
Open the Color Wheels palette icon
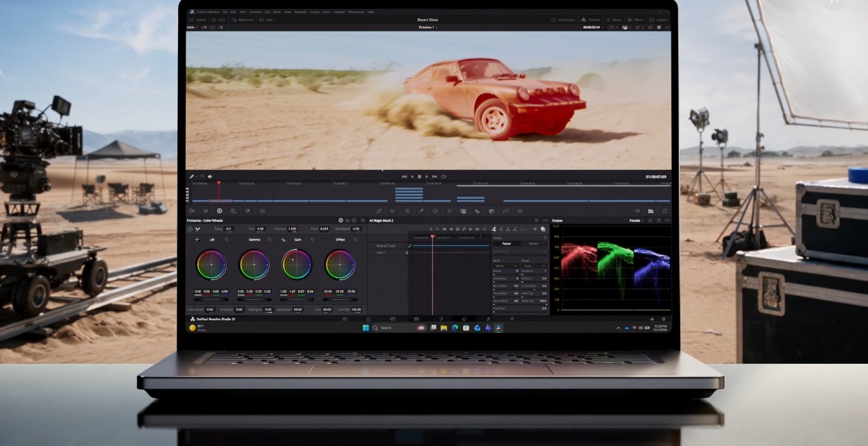(x=219, y=211)
